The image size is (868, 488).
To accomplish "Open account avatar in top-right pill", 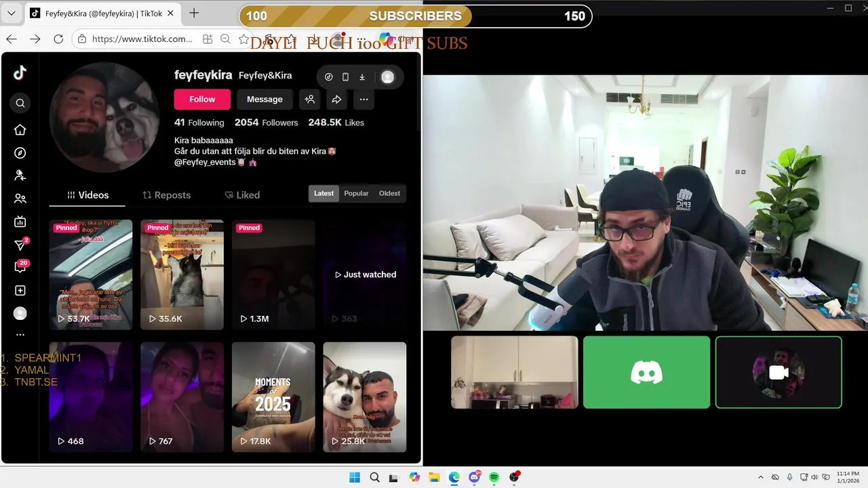I will 388,77.
